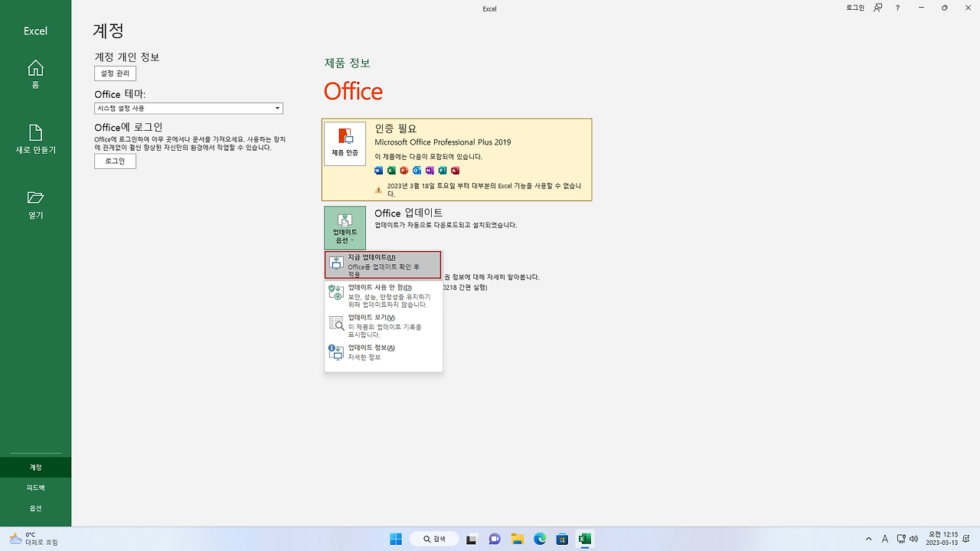
Task: Open Help question mark in title bar
Action: [897, 8]
